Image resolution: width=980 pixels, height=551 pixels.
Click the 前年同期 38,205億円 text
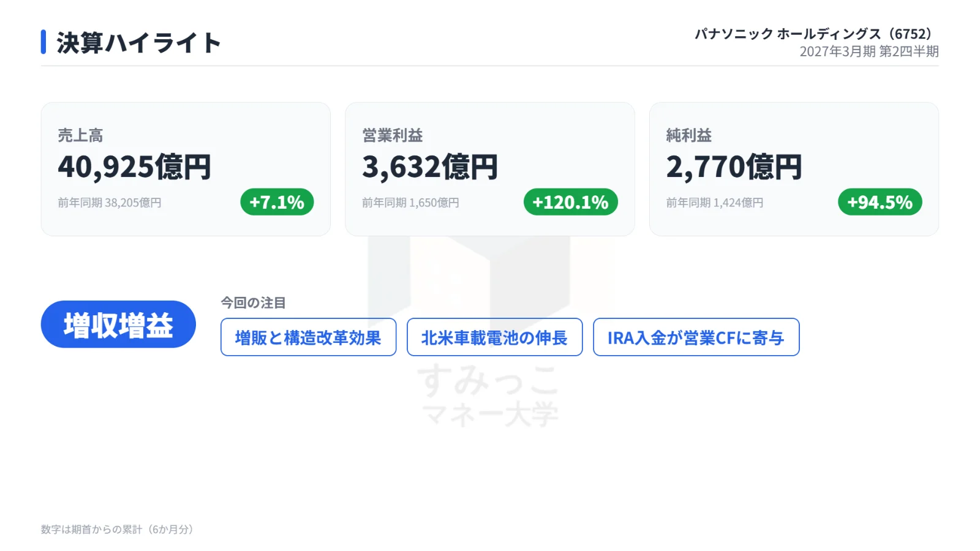point(110,203)
